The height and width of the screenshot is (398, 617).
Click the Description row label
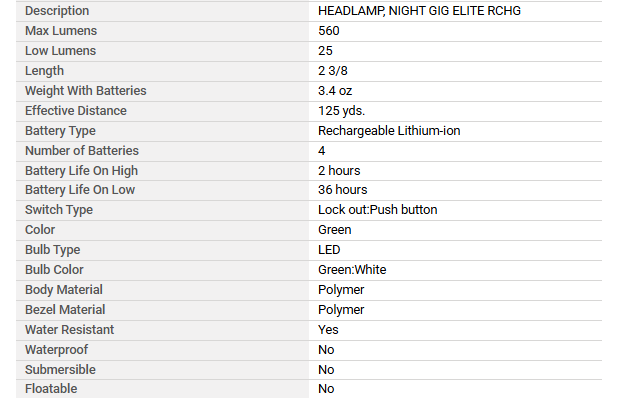[57, 11]
